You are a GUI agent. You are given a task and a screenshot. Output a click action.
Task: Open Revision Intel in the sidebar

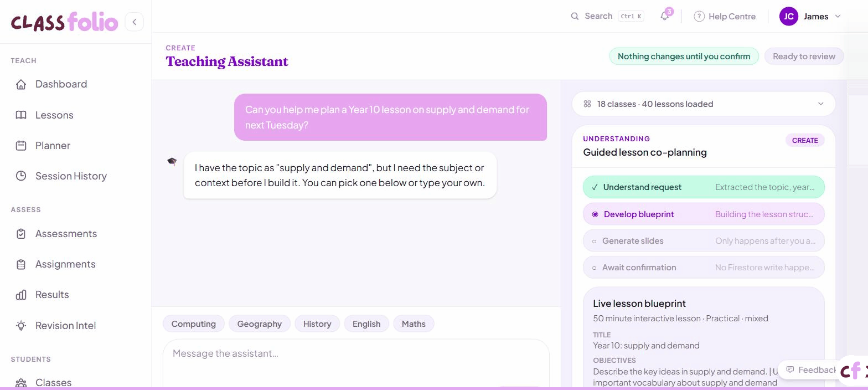[x=76, y=326]
